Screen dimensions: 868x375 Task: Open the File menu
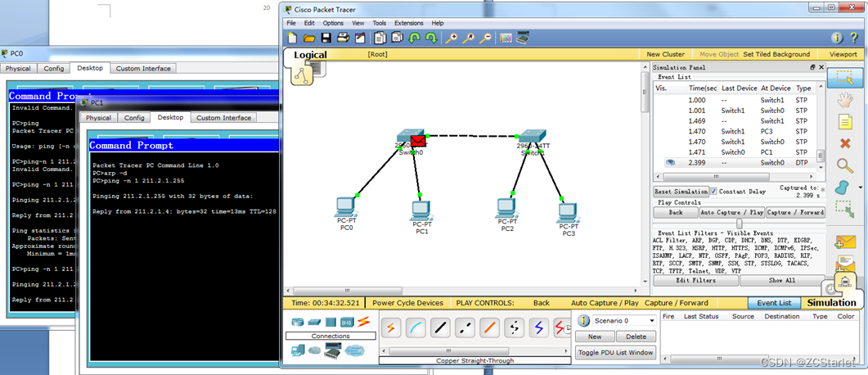coord(291,23)
